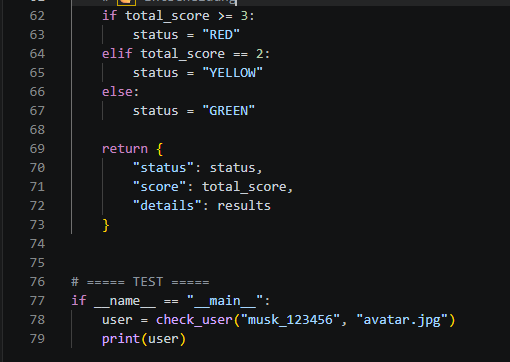The width and height of the screenshot is (510, 362).
Task: Click the "details" dictionary key
Action: point(167,206)
